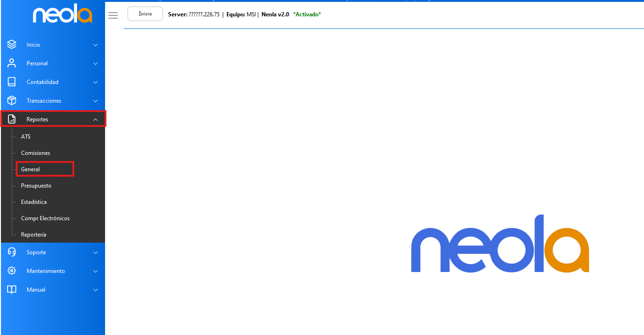The width and height of the screenshot is (644, 335).
Task: Click the Soporte headset icon
Action: [x=12, y=252]
